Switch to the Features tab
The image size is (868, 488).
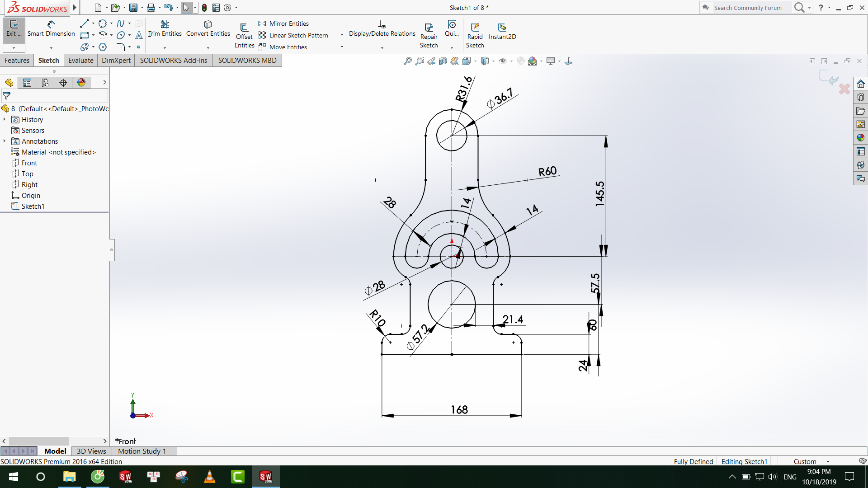[17, 61]
